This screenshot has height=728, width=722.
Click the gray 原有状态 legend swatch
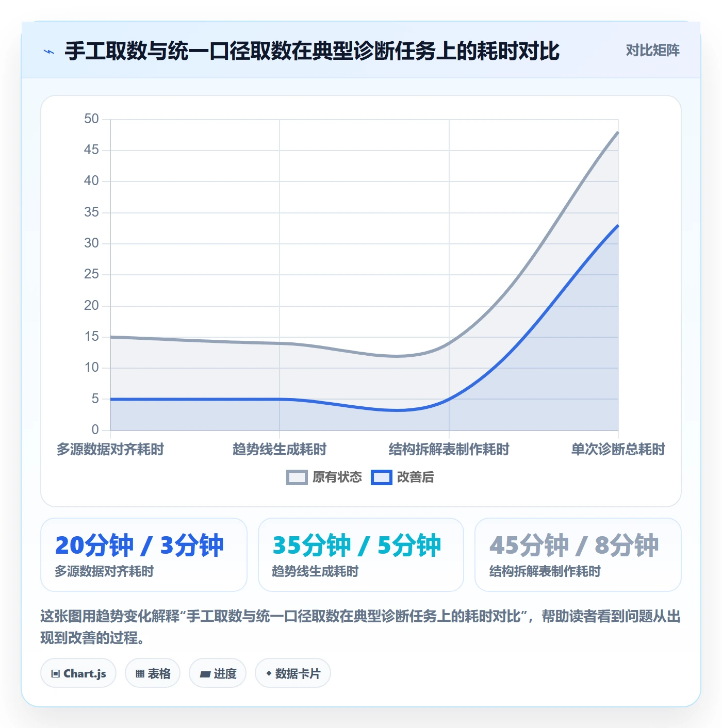[297, 477]
